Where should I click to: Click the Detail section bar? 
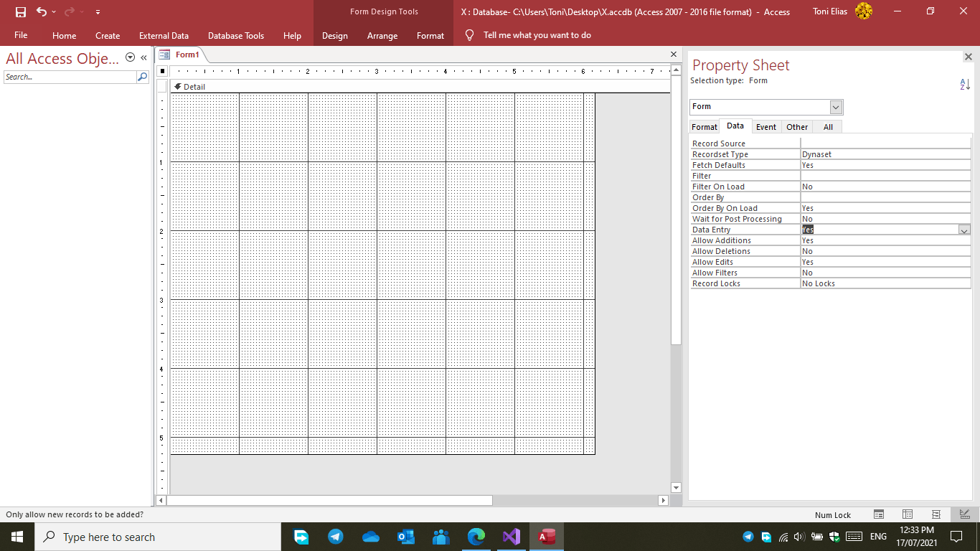point(420,87)
